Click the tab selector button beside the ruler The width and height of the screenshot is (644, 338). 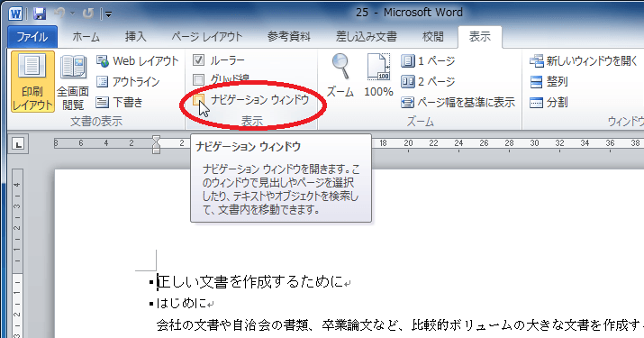click(19, 144)
